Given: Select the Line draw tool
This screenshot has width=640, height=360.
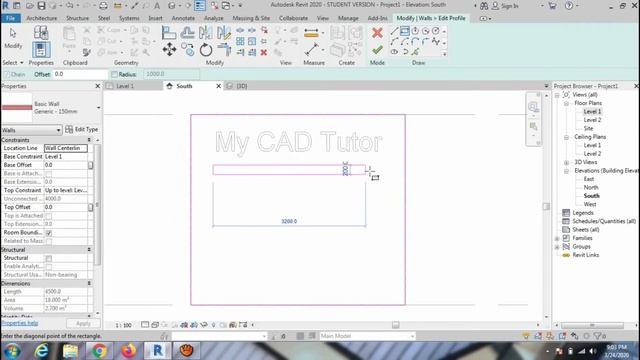Looking at the screenshot, I should [x=394, y=31].
